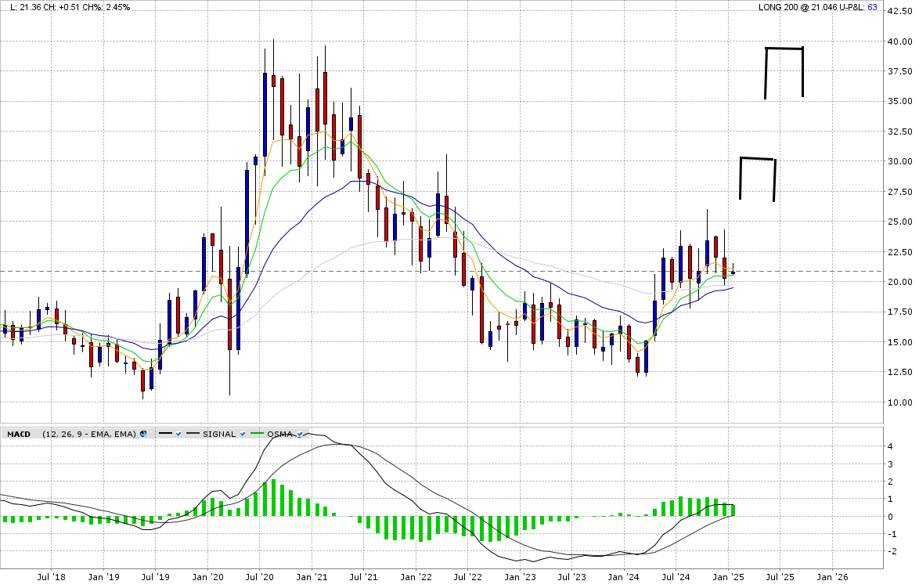Image resolution: width=919 pixels, height=588 pixels.
Task: Click the Jan '25 date axis label
Action: 729,577
